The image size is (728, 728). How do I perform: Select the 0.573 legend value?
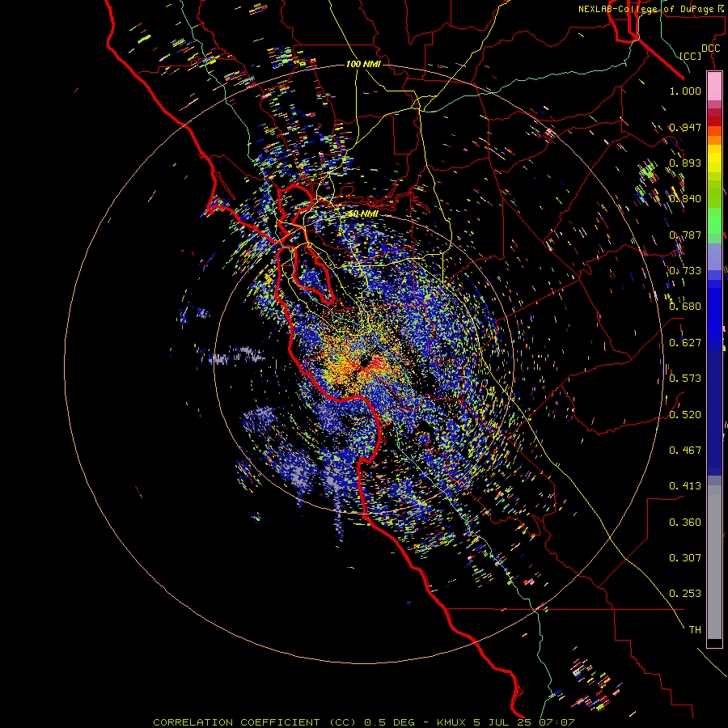[x=685, y=378]
